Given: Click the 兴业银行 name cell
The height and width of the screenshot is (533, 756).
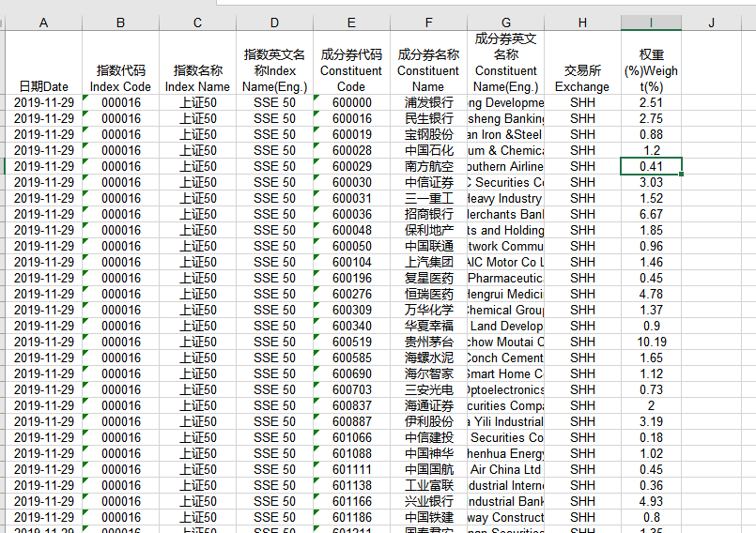Looking at the screenshot, I should 428,501.
